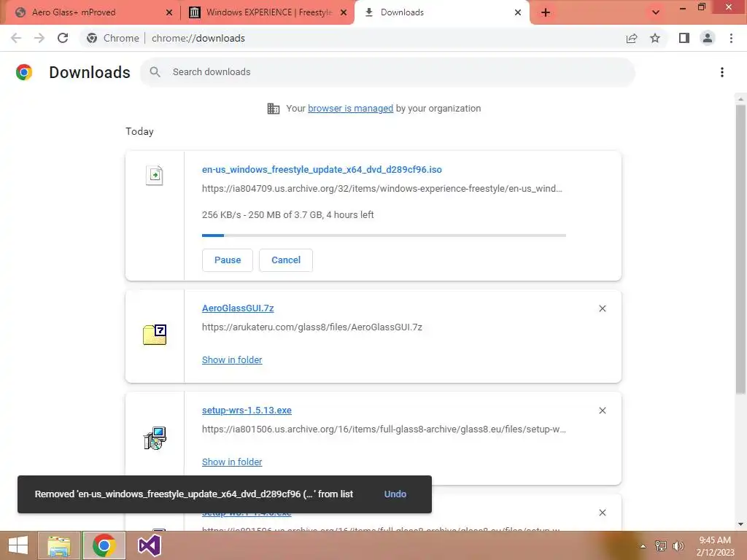Click the AeroGlassGUI.7z archive file icon
This screenshot has width=747, height=560.
(155, 334)
